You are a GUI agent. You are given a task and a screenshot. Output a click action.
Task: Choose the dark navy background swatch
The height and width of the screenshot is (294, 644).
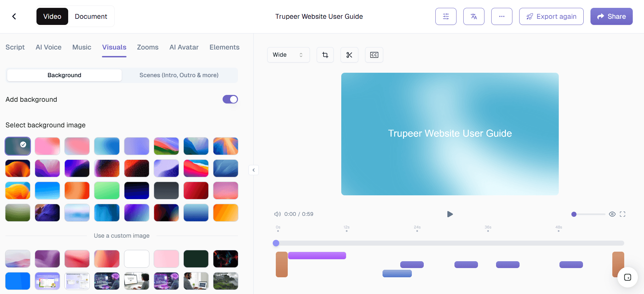[137, 191]
